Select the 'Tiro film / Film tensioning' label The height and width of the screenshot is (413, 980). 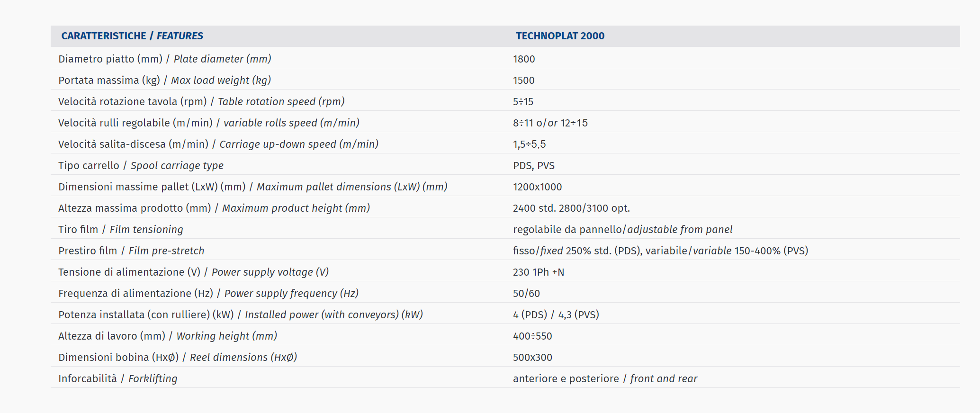pyautogui.click(x=121, y=230)
